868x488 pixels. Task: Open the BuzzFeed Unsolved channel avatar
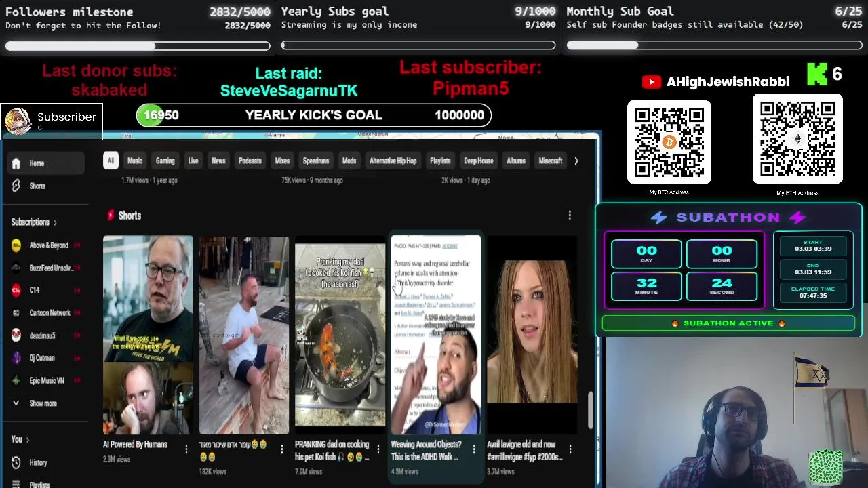pyautogui.click(x=16, y=268)
